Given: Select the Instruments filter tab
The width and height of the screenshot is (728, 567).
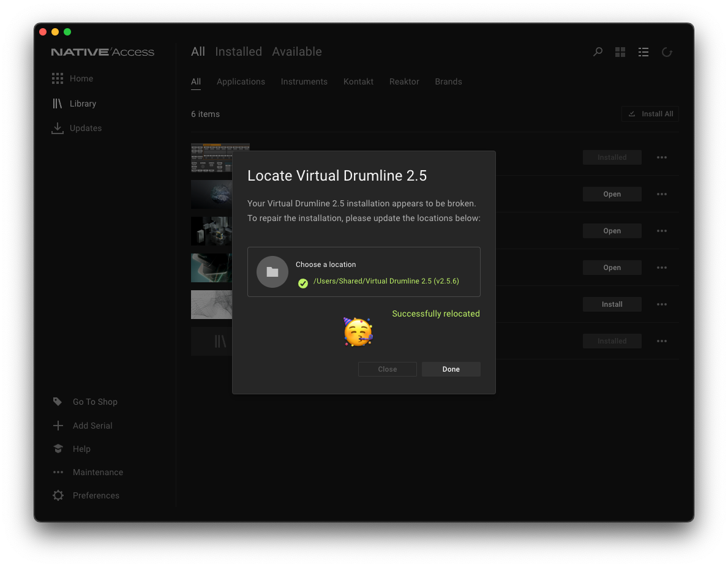Looking at the screenshot, I should coord(304,81).
